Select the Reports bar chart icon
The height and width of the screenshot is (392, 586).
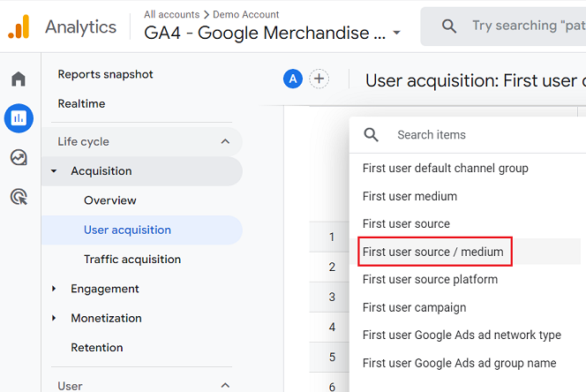pos(19,118)
